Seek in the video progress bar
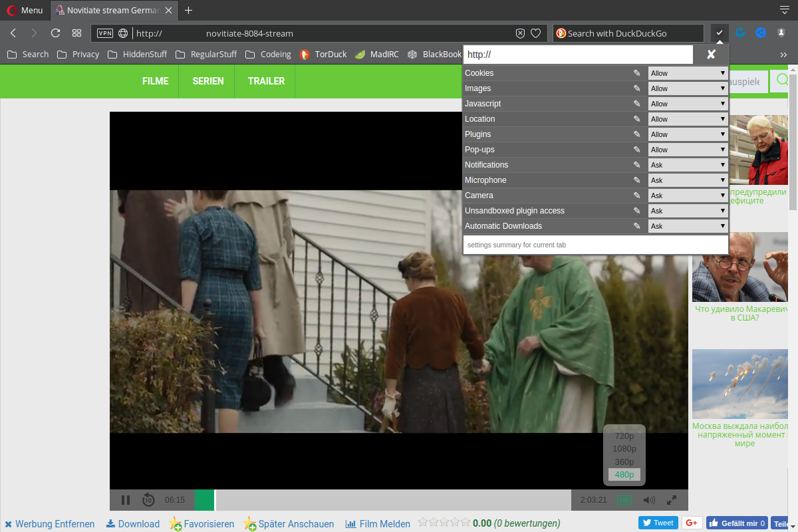The image size is (798, 532). 382,500
